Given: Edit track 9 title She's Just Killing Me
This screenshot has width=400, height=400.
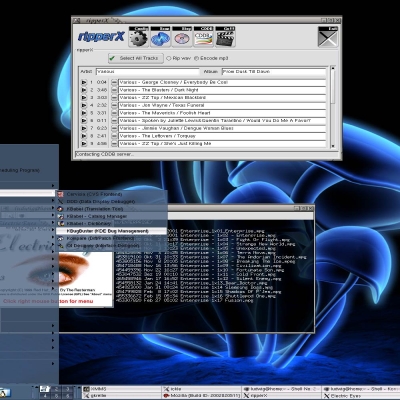Looking at the screenshot, I should [222, 144].
